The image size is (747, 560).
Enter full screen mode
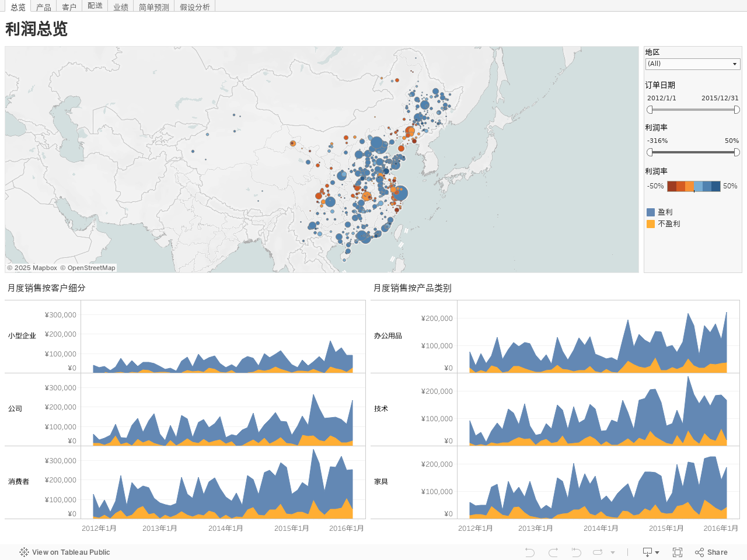(x=678, y=552)
